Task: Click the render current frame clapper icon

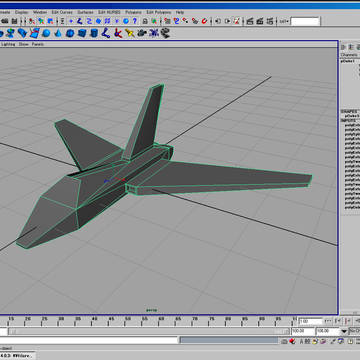Action: coord(250,21)
